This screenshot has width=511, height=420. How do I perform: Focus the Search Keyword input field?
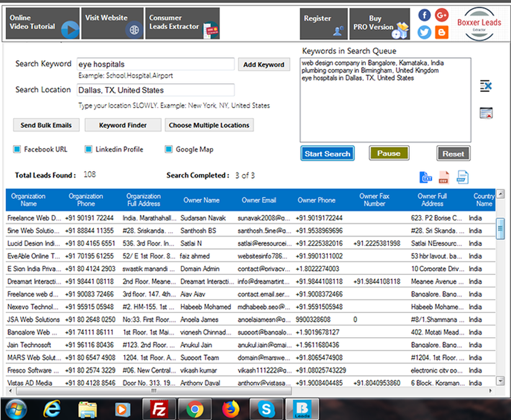[155, 64]
